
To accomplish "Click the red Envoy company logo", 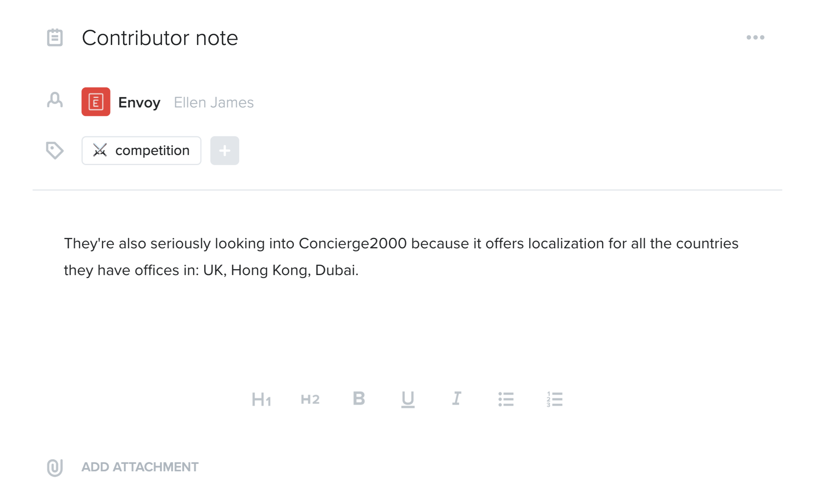I will click(96, 102).
